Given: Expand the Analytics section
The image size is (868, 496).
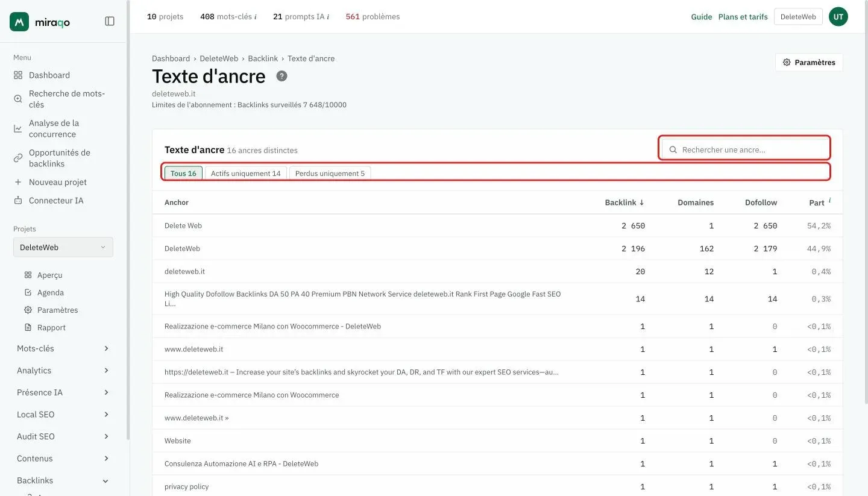Looking at the screenshot, I should tap(63, 371).
